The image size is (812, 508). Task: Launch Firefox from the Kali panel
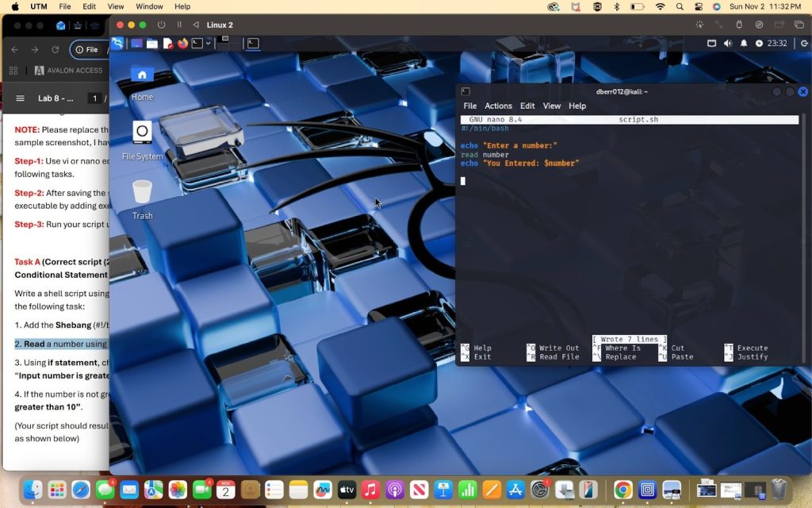coord(182,44)
